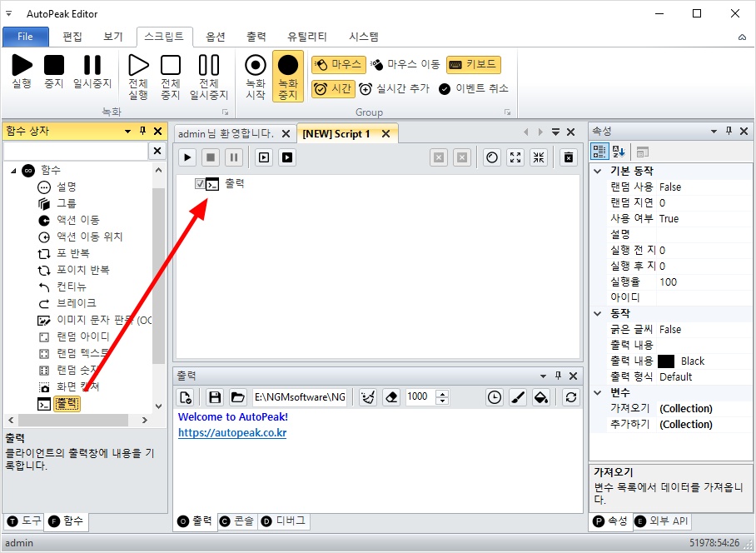Pin the 함수 상자 panel
The image size is (756, 553).
tap(142, 131)
